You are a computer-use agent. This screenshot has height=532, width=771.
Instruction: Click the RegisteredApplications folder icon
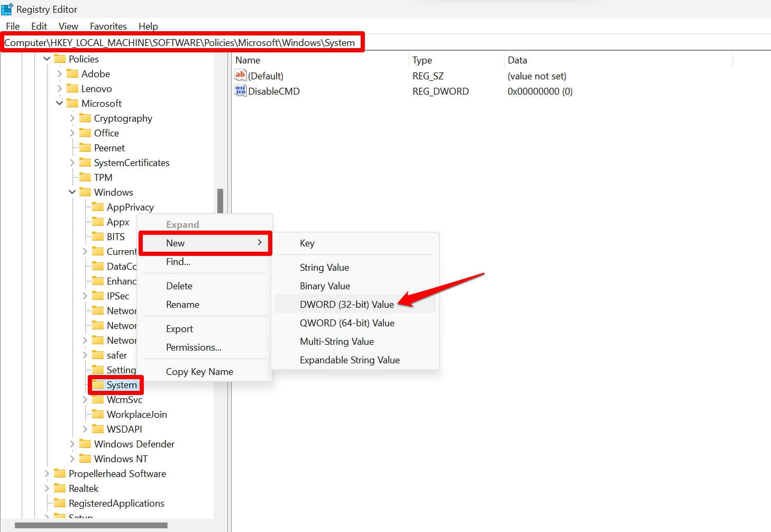tap(60, 503)
